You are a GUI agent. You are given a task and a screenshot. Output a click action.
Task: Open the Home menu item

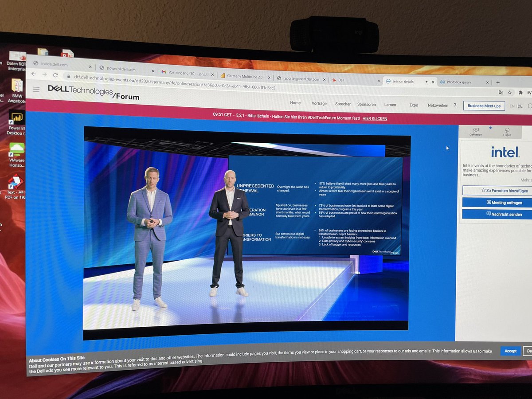(x=295, y=103)
